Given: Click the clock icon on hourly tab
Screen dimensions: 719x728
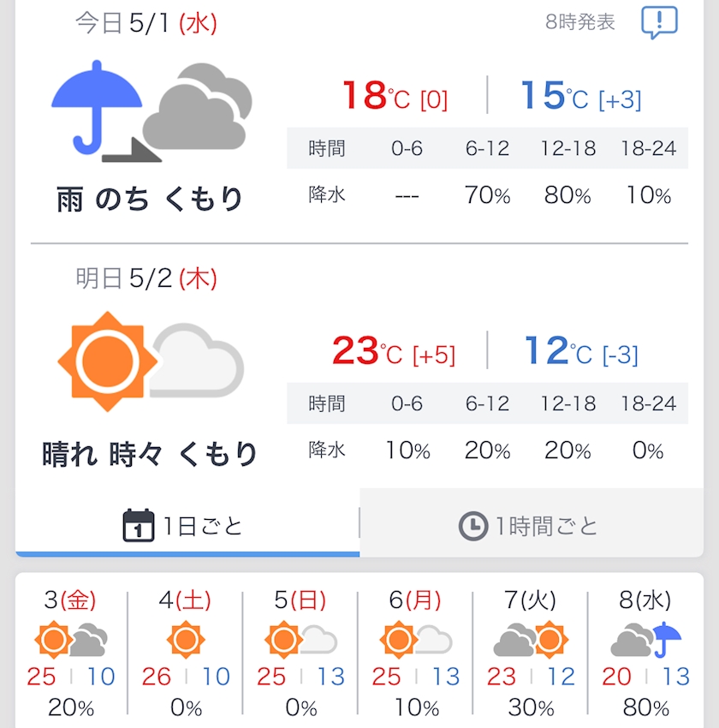Looking at the screenshot, I should (x=473, y=526).
